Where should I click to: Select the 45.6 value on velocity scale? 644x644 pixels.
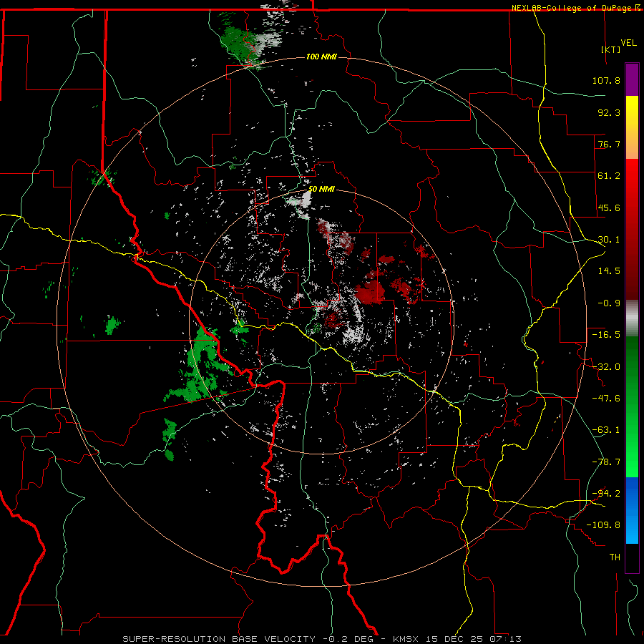tap(609, 208)
